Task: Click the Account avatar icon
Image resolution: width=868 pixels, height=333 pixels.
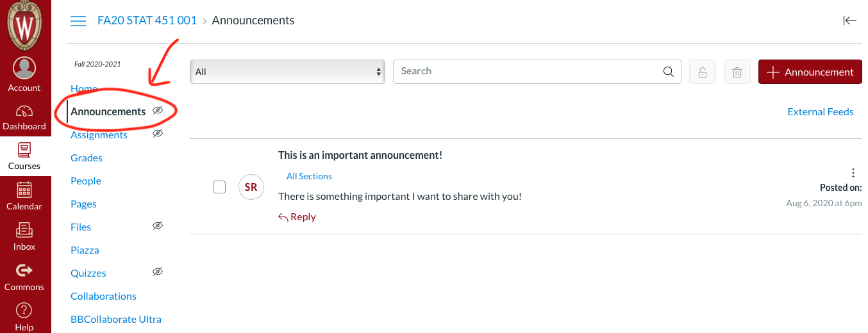Action: [24, 69]
